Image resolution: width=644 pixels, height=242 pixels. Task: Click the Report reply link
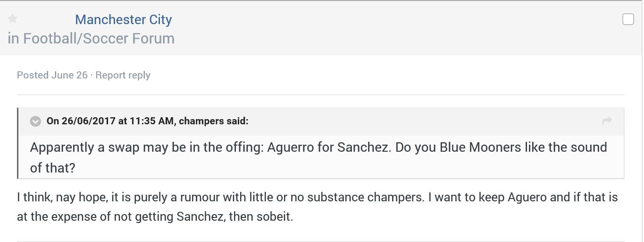[123, 75]
